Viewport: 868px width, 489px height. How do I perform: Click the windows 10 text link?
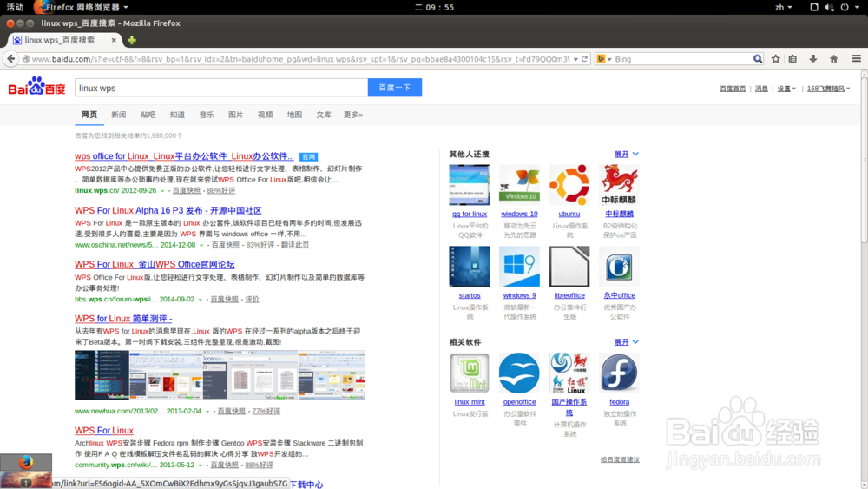pos(519,214)
